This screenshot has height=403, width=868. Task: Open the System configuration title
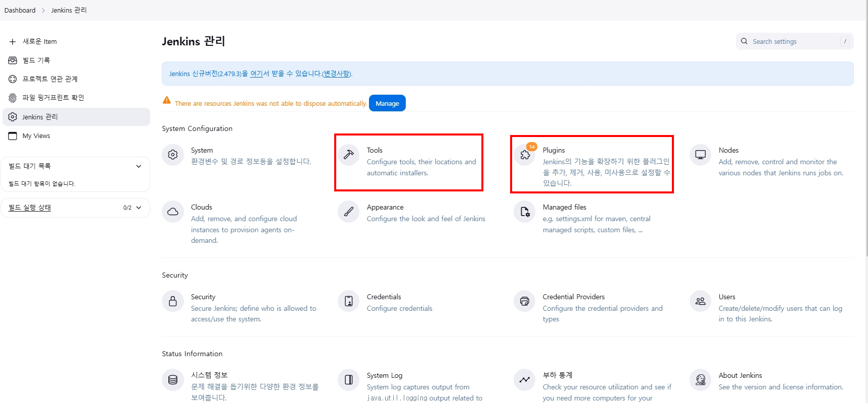click(202, 150)
